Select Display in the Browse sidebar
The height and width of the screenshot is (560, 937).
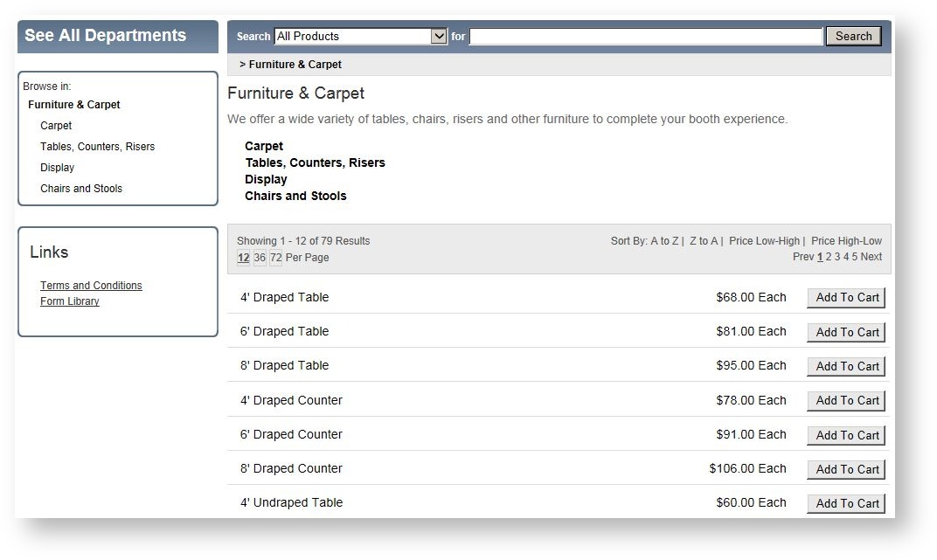point(57,167)
